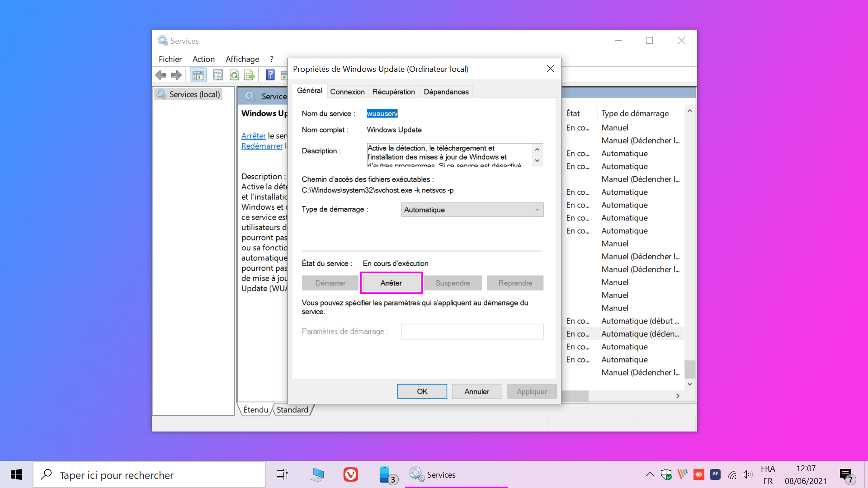Click the blue Help question mark icon

(270, 75)
